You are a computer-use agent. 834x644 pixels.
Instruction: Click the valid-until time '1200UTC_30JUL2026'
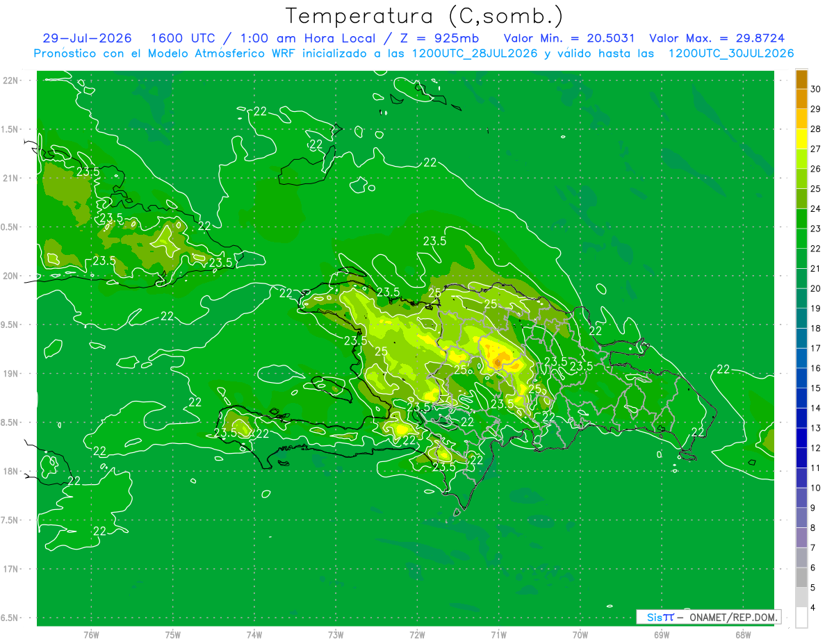pos(731,53)
